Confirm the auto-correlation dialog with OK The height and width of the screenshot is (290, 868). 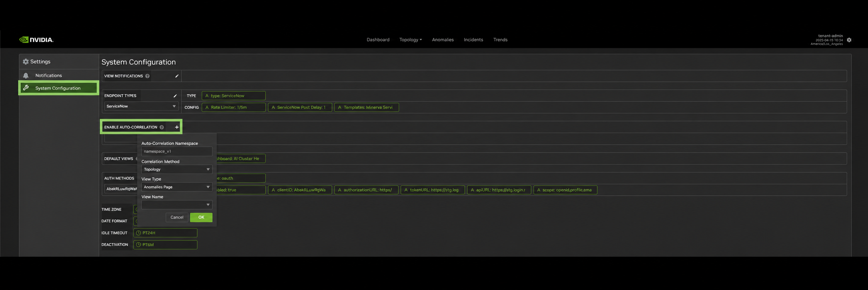point(201,218)
